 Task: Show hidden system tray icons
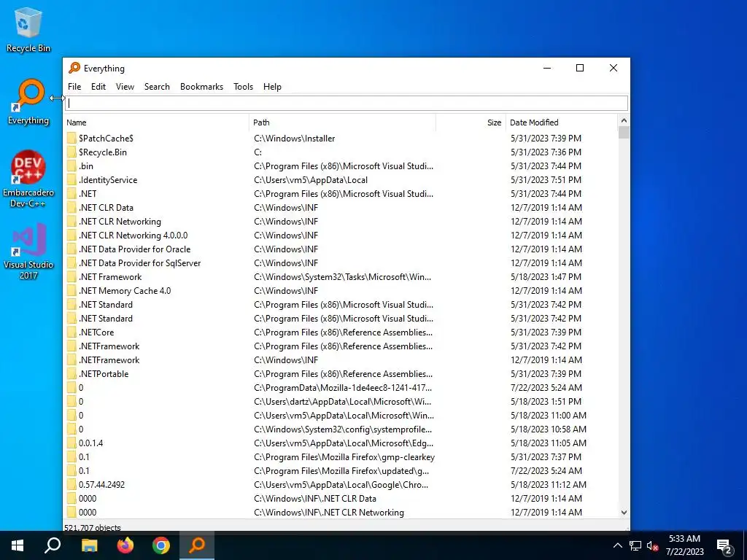click(x=617, y=545)
